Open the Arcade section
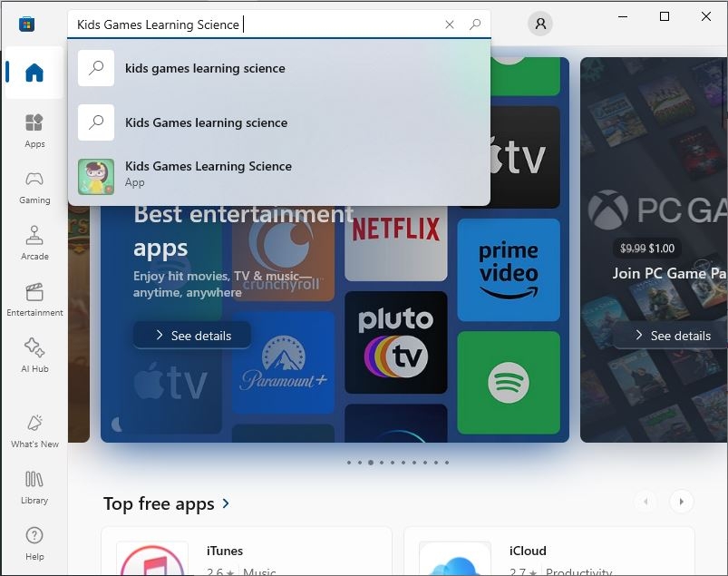The height and width of the screenshot is (576, 728). pos(34,243)
